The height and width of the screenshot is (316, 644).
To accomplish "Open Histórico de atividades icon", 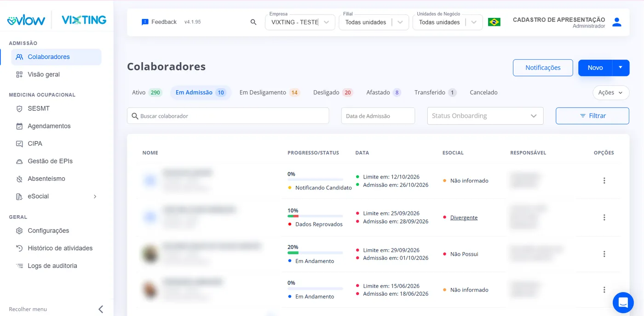I will click(19, 248).
